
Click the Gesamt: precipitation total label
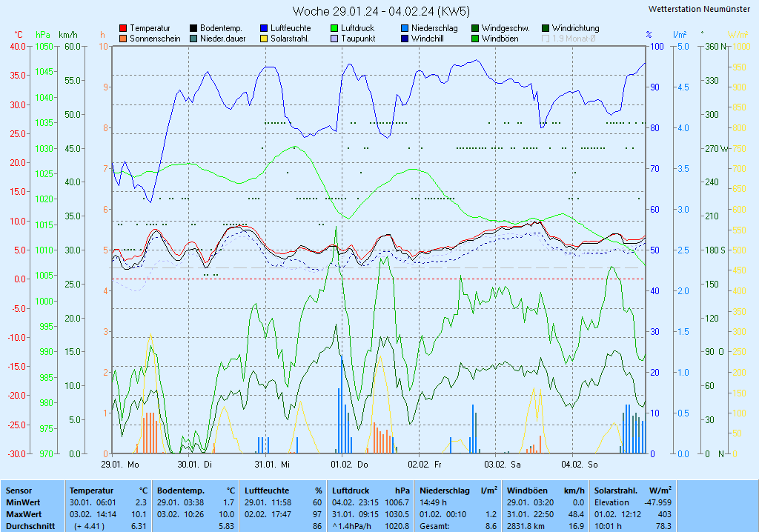point(434,526)
